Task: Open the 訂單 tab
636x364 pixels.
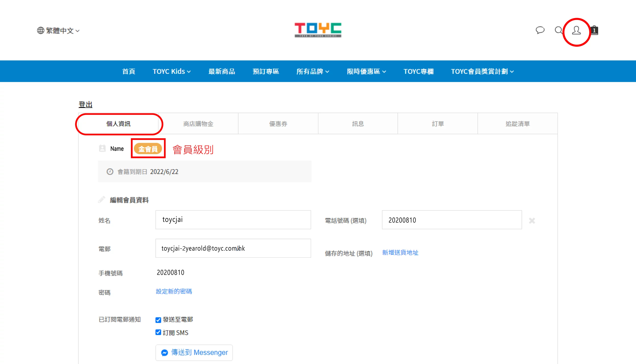Action: tap(438, 124)
